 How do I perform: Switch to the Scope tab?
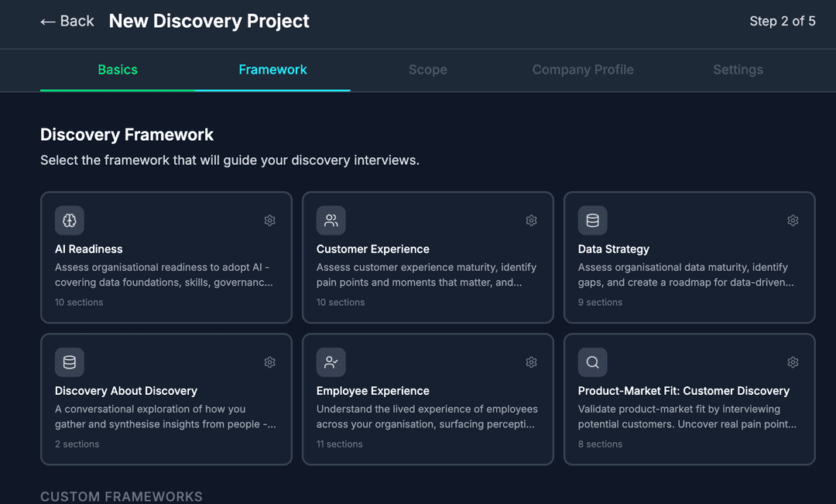pyautogui.click(x=427, y=70)
